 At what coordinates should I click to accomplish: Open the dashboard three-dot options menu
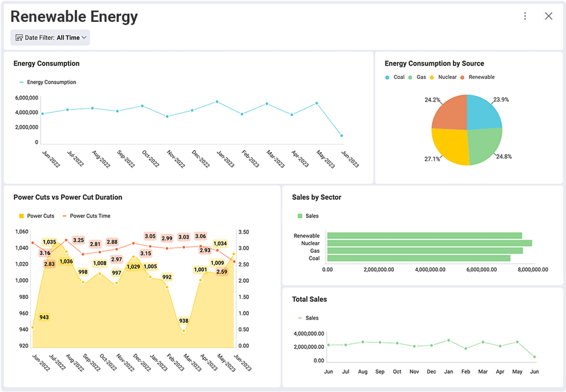tap(525, 16)
